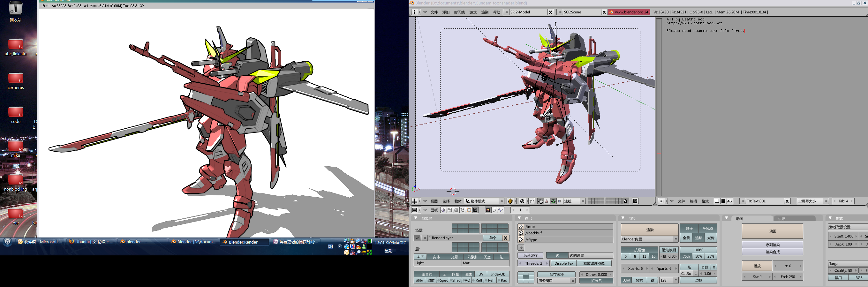Open the 视图 view menu in 3D header

434,201
